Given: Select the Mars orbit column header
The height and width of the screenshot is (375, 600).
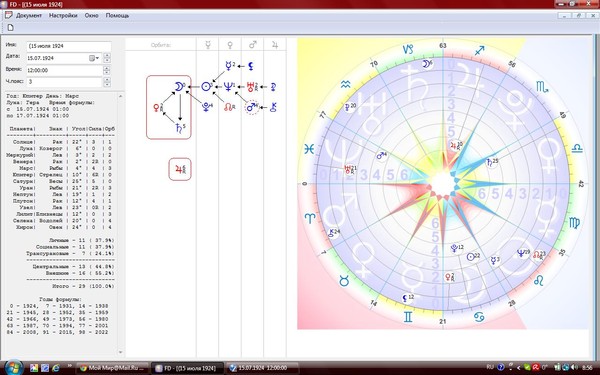Looking at the screenshot, I should (253, 45).
